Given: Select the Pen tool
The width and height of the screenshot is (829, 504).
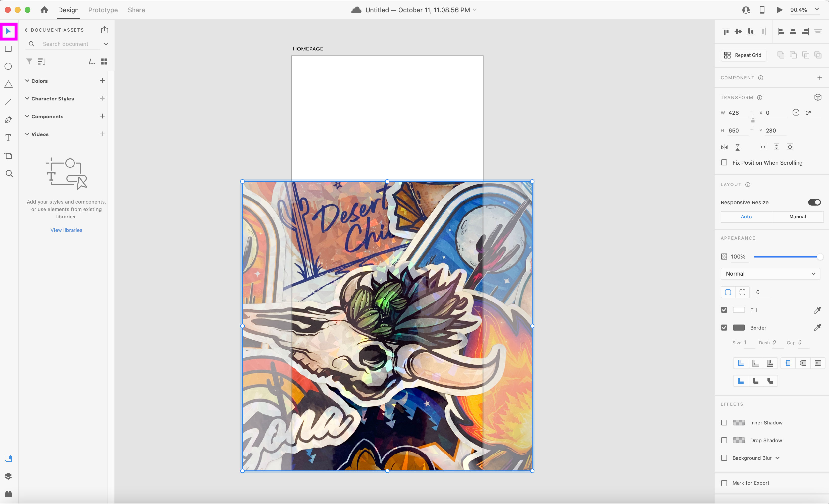Looking at the screenshot, I should click(8, 120).
